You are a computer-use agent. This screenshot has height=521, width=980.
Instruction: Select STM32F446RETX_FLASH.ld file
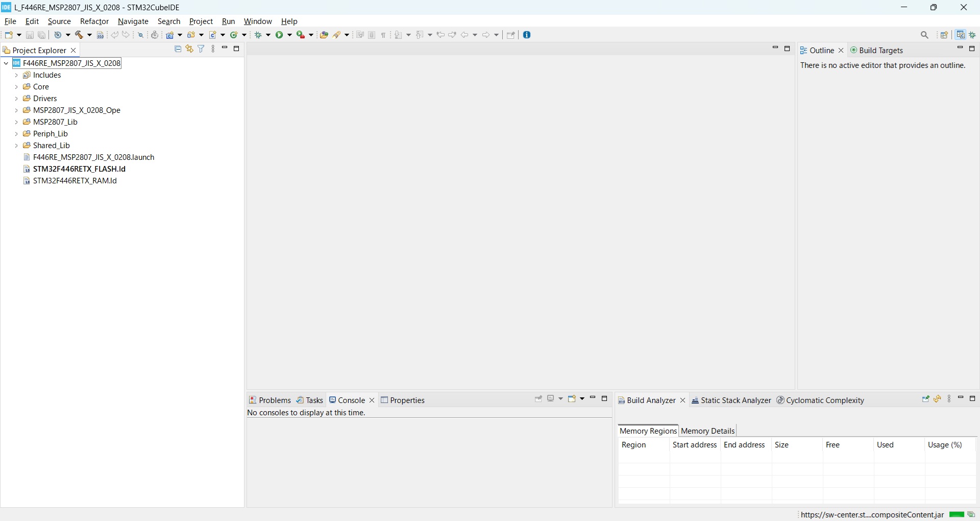pos(75,169)
